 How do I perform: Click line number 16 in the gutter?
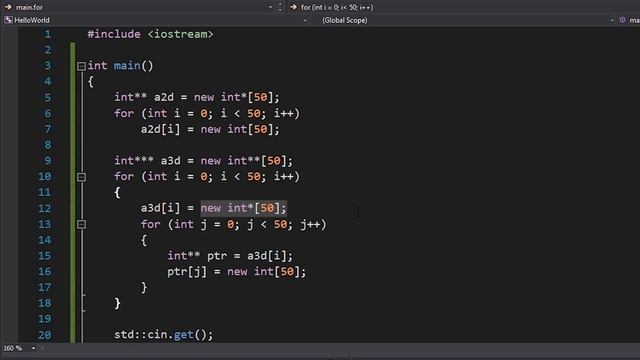tap(44, 272)
